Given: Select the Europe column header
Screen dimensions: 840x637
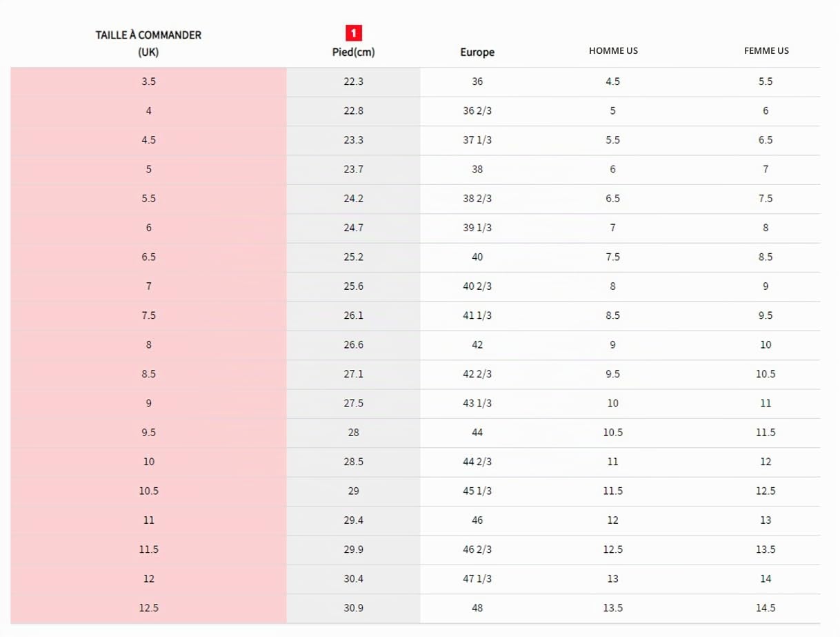Looking at the screenshot, I should [477, 52].
